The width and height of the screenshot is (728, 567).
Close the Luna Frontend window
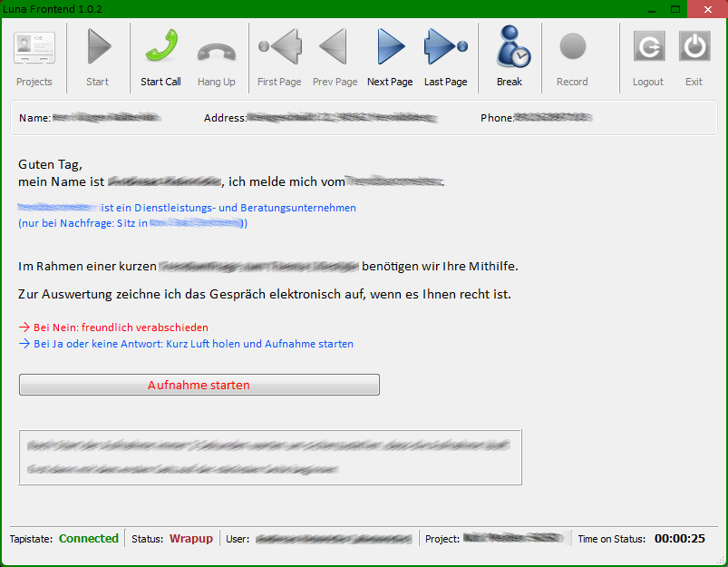tap(705, 8)
